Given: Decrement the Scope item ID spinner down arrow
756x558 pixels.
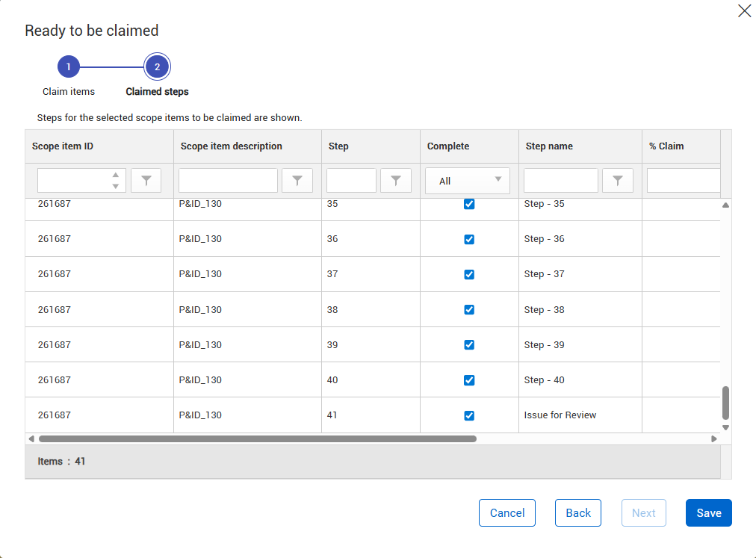Looking at the screenshot, I should click(115, 186).
